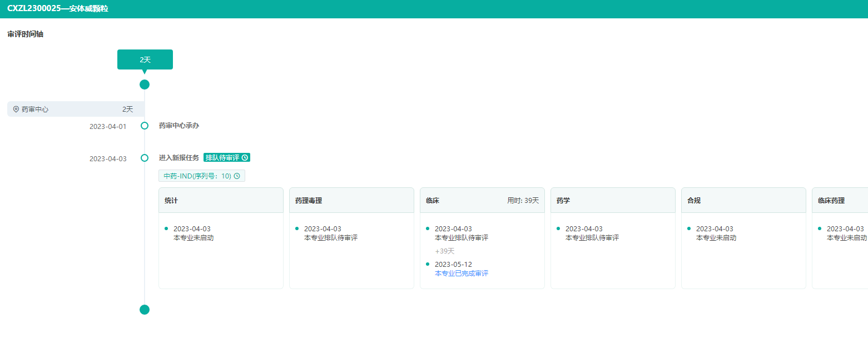Select the 药理毒理 card header
Viewport: 868px width, 343px height.
[351, 200]
